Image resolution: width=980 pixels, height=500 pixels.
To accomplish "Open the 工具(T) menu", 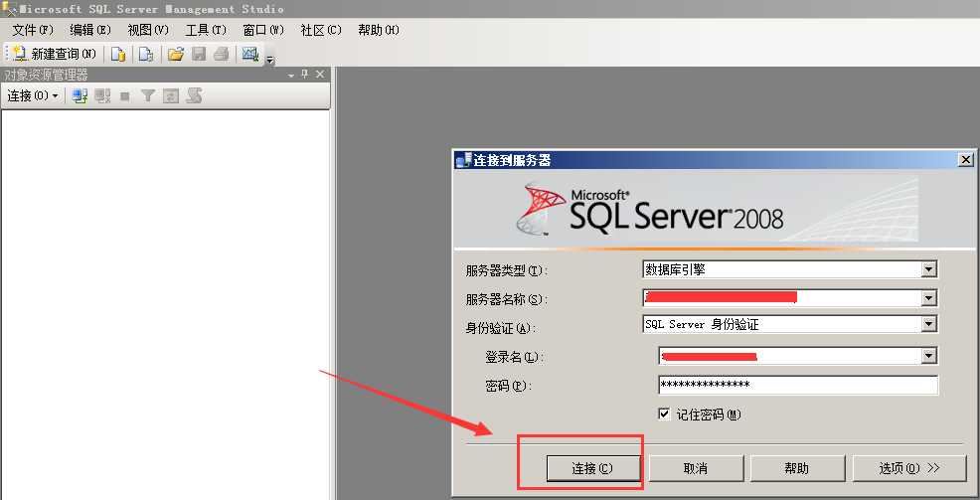I will click(x=206, y=30).
